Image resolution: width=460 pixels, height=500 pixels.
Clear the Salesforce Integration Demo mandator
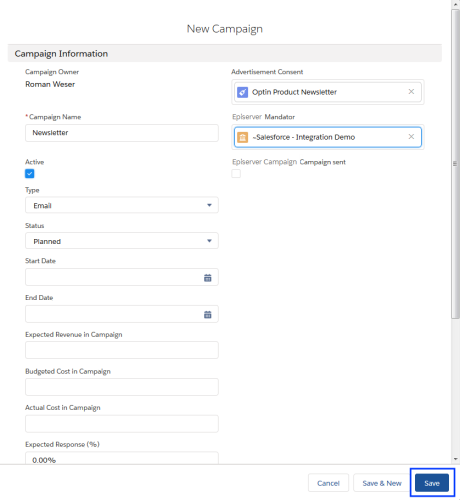coord(411,137)
